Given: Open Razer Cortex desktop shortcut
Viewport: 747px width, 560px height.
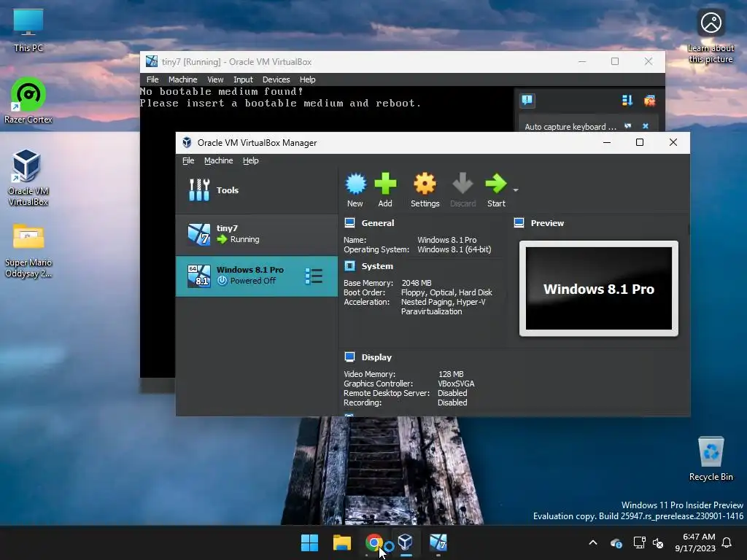Looking at the screenshot, I should (x=28, y=101).
